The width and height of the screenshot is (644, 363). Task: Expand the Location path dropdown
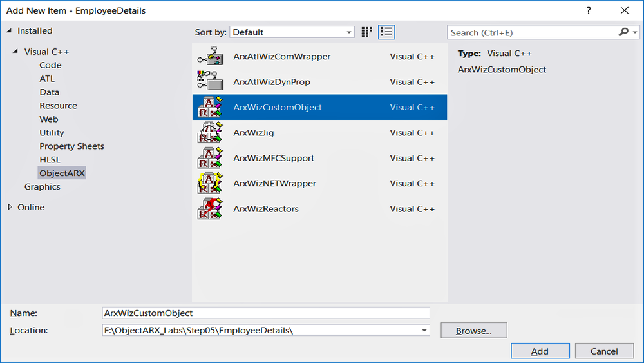(424, 331)
